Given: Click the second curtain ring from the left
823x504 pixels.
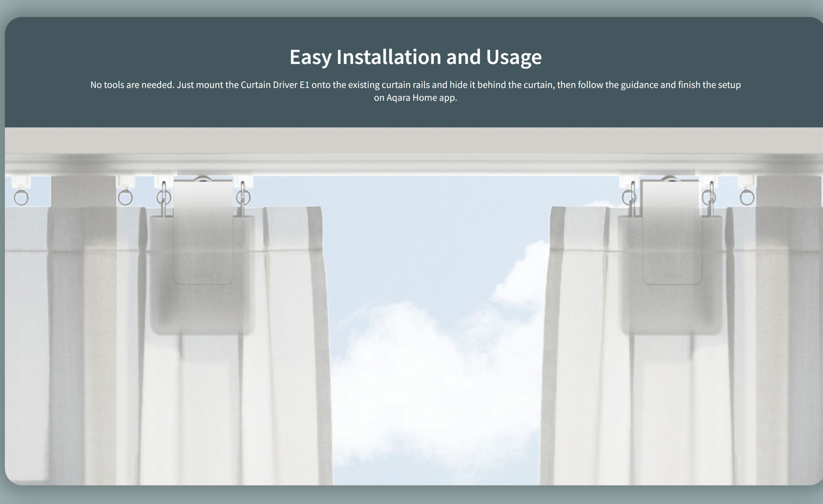Looking at the screenshot, I should 125,198.
